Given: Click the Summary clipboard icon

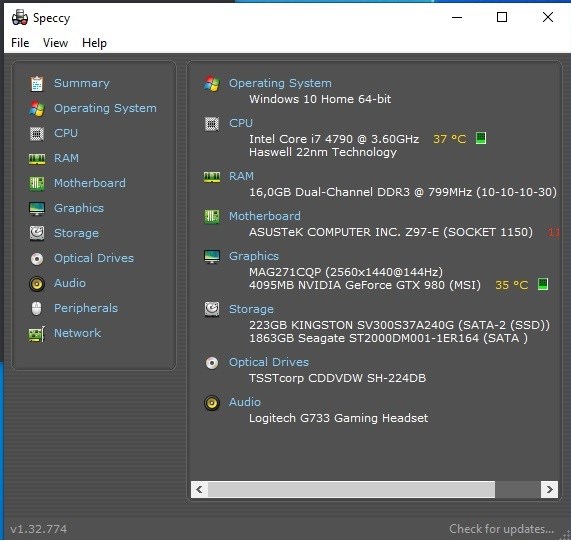Looking at the screenshot, I should click(x=37, y=83).
